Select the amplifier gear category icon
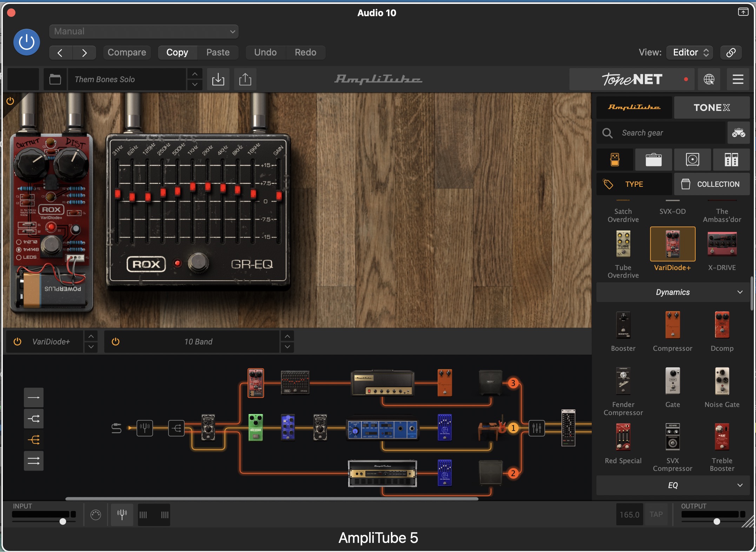756x552 pixels. point(654,159)
